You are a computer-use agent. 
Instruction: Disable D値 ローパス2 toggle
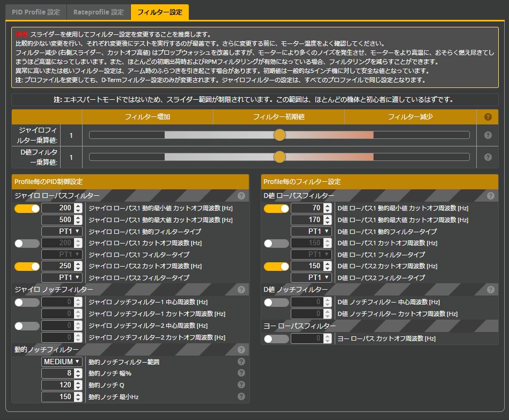pyautogui.click(x=276, y=267)
